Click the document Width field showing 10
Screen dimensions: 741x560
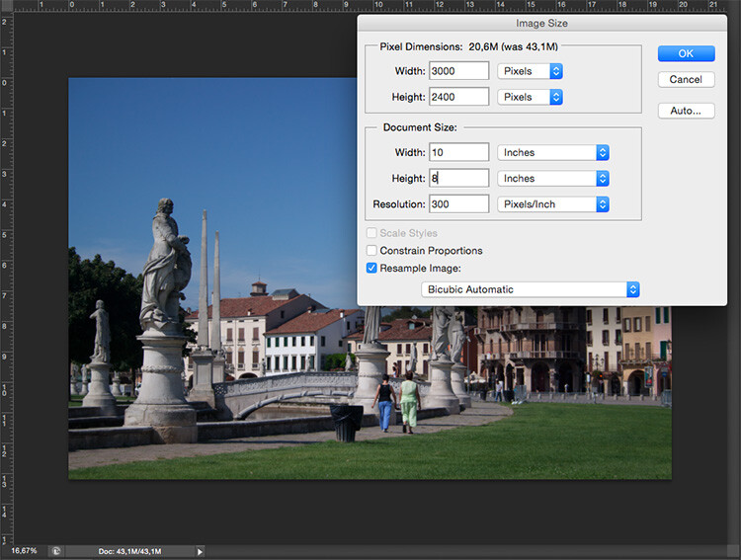[459, 152]
